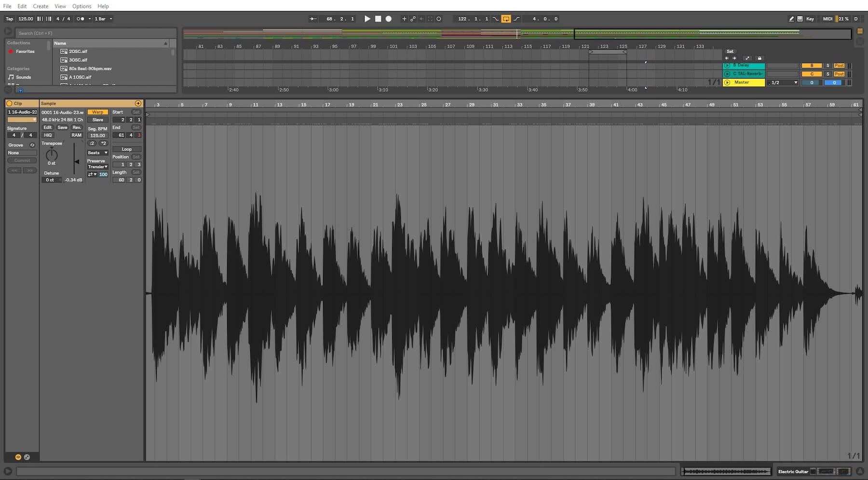
Task: Open the View menu
Action: (x=60, y=6)
